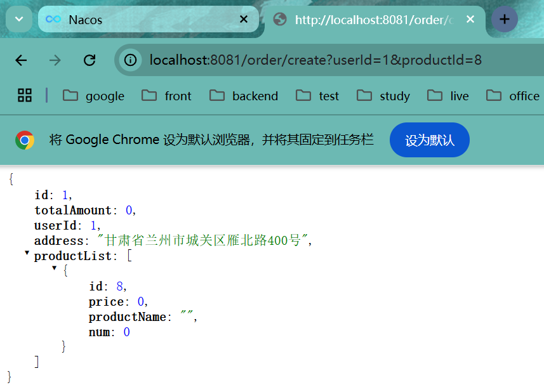Click the globe favicon on the order tab
The image size is (544, 392).
tap(279, 19)
